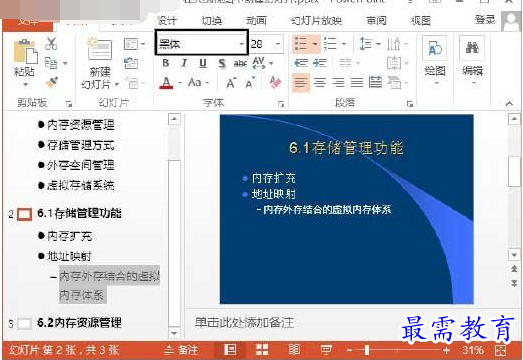The height and width of the screenshot is (360, 523).
Task: Open the paragraph dialog launcher
Action: click(x=410, y=104)
